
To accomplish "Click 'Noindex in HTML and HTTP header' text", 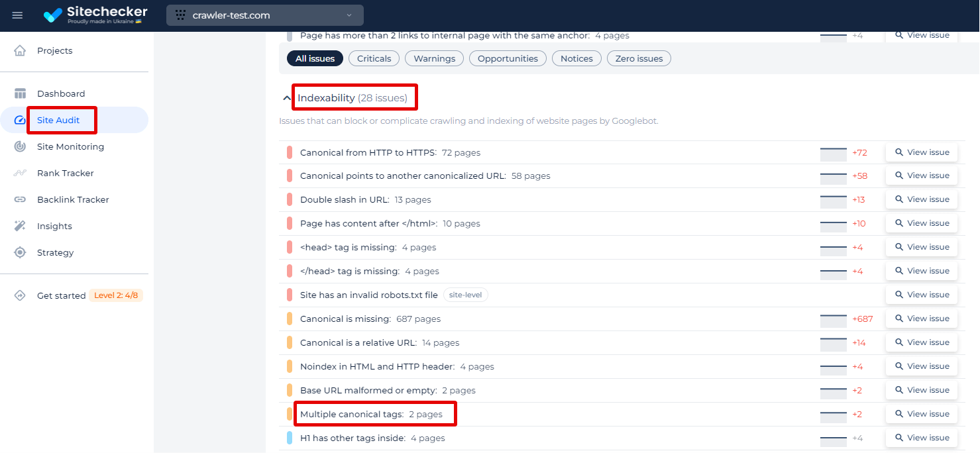I will pyautogui.click(x=378, y=366).
